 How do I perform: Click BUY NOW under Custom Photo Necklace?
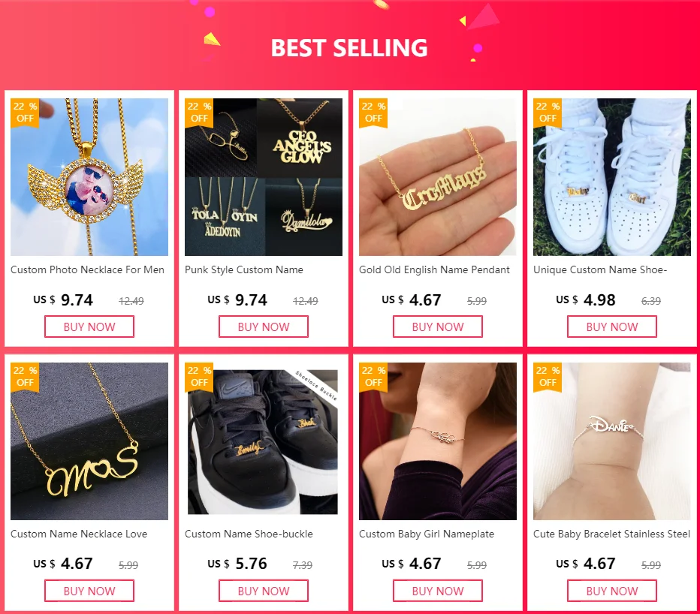click(89, 327)
